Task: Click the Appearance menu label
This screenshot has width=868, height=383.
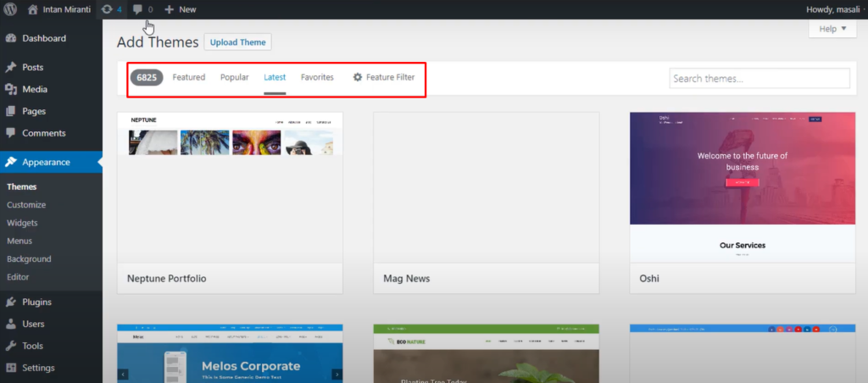Action: pos(46,162)
